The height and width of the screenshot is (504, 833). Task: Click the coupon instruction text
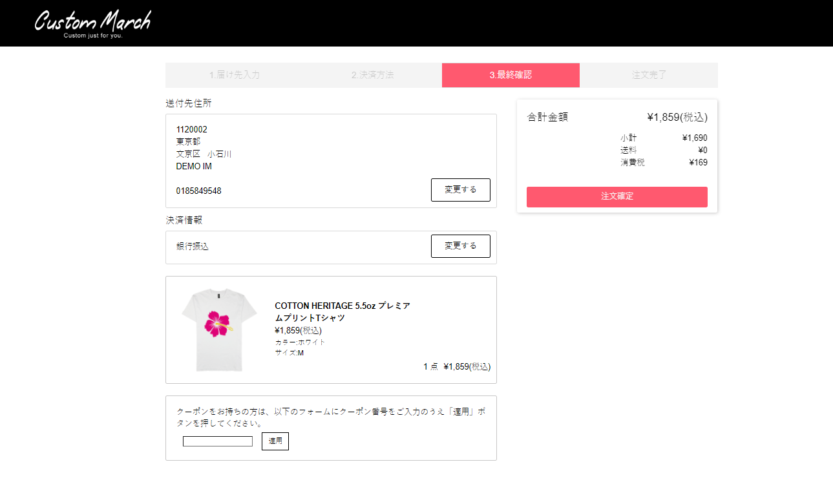tap(330, 417)
